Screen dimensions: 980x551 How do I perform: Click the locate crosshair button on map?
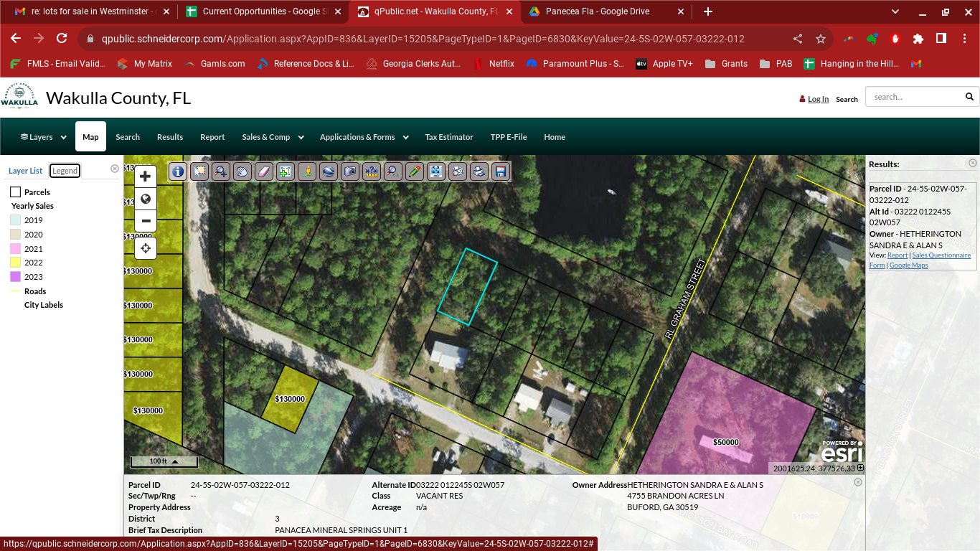click(146, 248)
